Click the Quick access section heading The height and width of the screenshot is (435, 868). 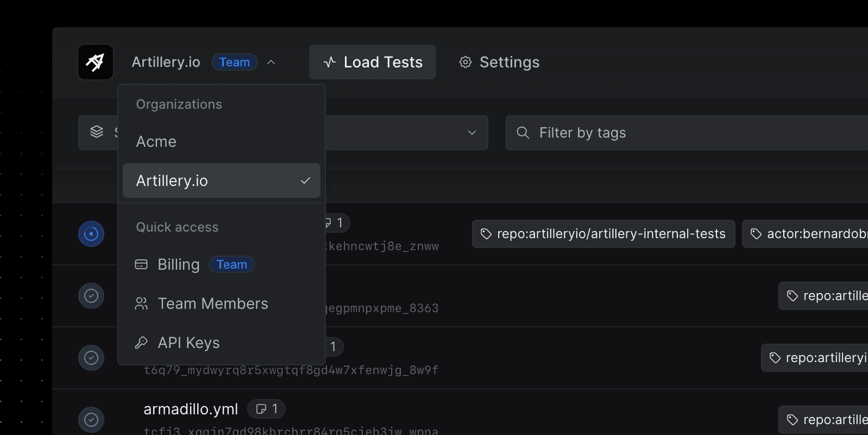pyautogui.click(x=177, y=227)
